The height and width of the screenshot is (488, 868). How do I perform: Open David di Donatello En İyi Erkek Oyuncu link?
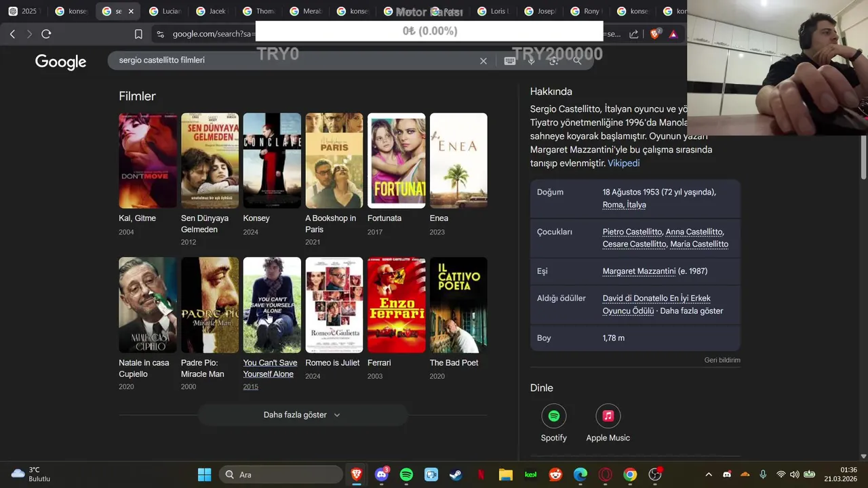tap(656, 304)
